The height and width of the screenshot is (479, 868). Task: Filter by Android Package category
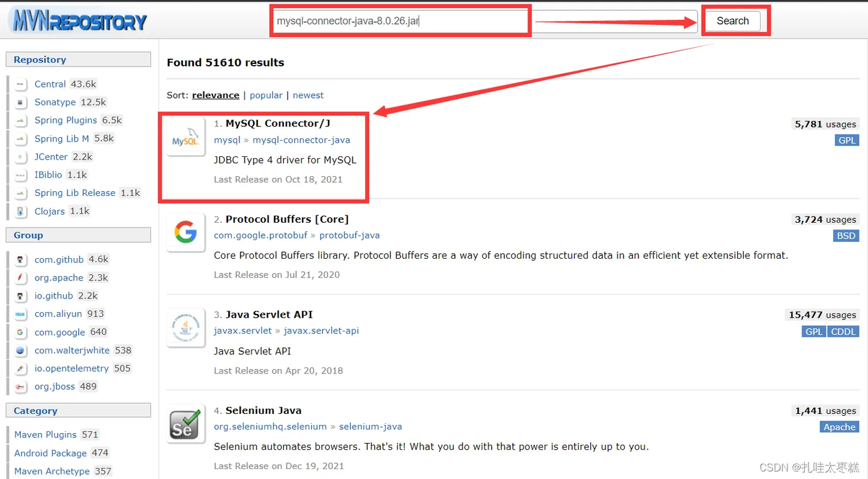click(50, 453)
